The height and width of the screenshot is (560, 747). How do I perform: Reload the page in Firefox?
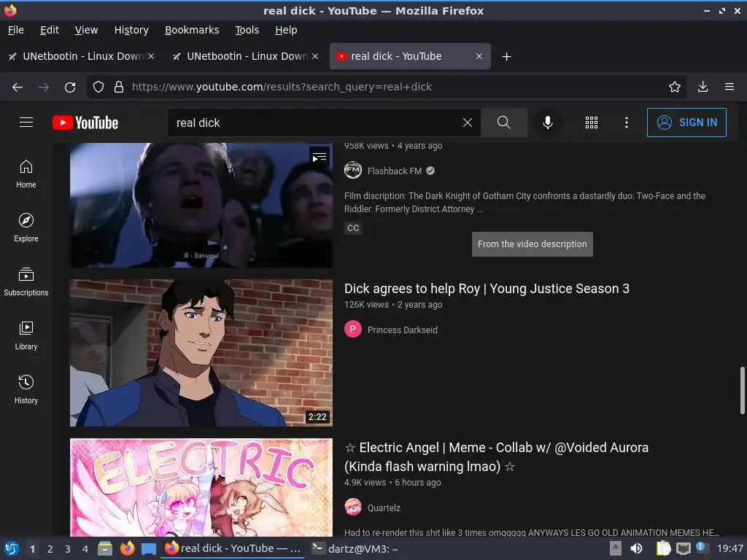[70, 87]
